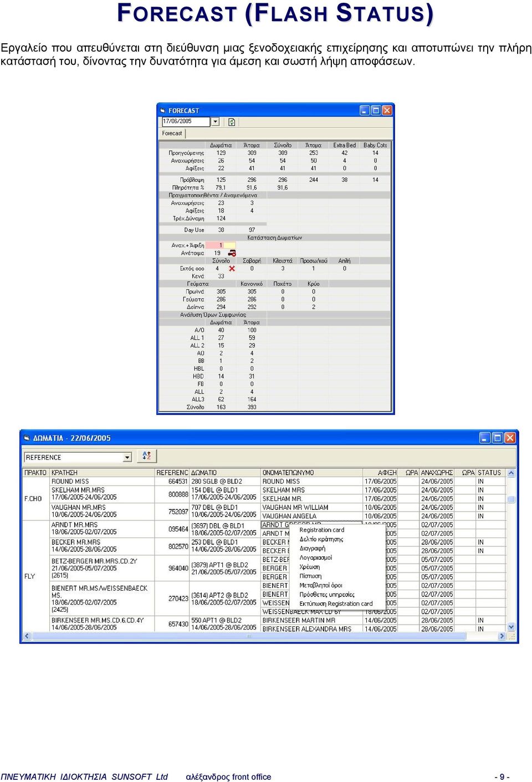
Task: Click the ΚΡΑΤΗΣΗ column header
Action: [x=102, y=473]
